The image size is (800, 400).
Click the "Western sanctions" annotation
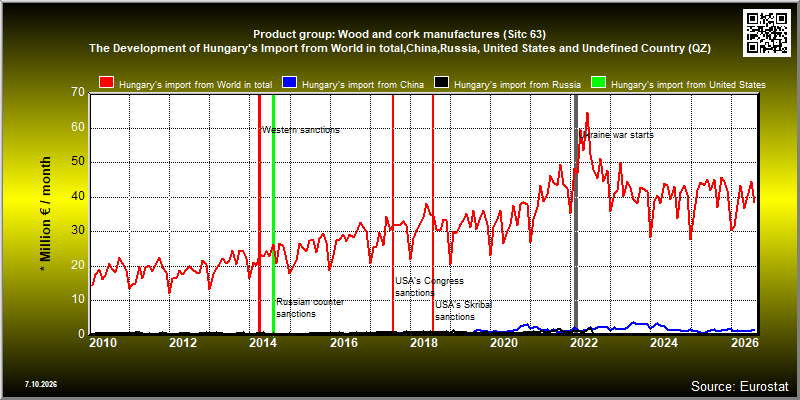pos(301,130)
